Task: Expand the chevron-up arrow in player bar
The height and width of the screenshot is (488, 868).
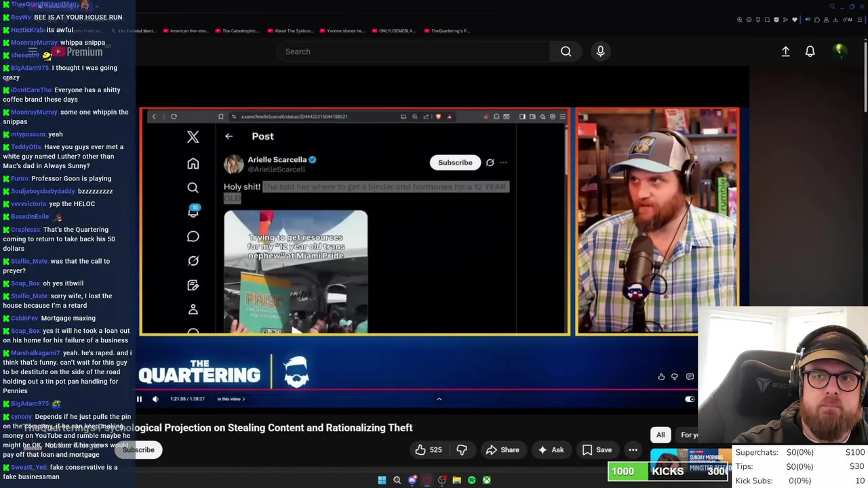Action: point(439,399)
